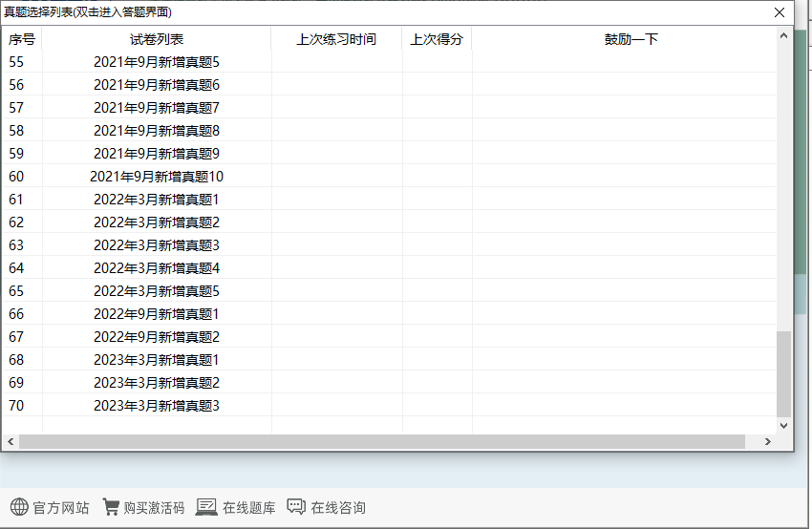Close the 真题选择列表 dialog
812x529 pixels.
(x=780, y=12)
